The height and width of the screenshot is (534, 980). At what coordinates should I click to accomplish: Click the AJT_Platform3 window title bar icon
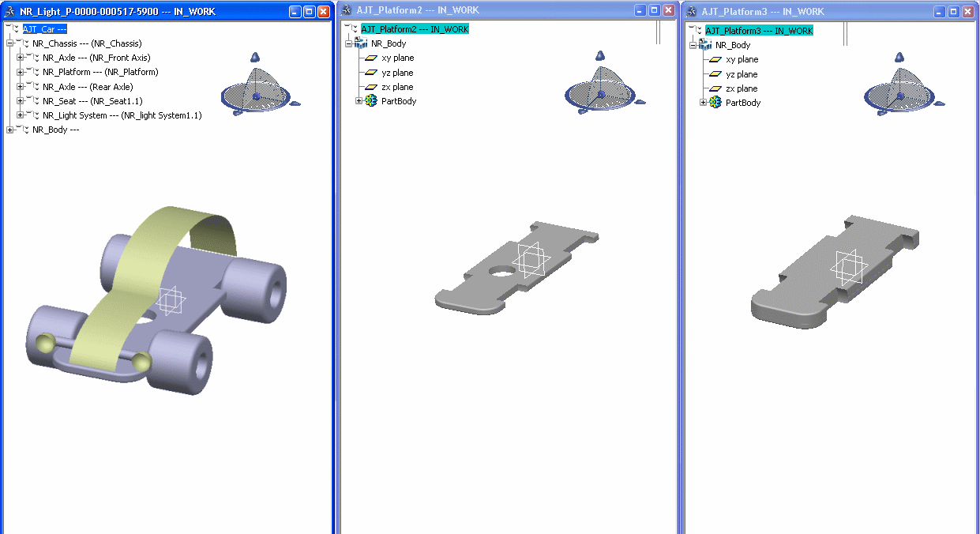click(690, 11)
